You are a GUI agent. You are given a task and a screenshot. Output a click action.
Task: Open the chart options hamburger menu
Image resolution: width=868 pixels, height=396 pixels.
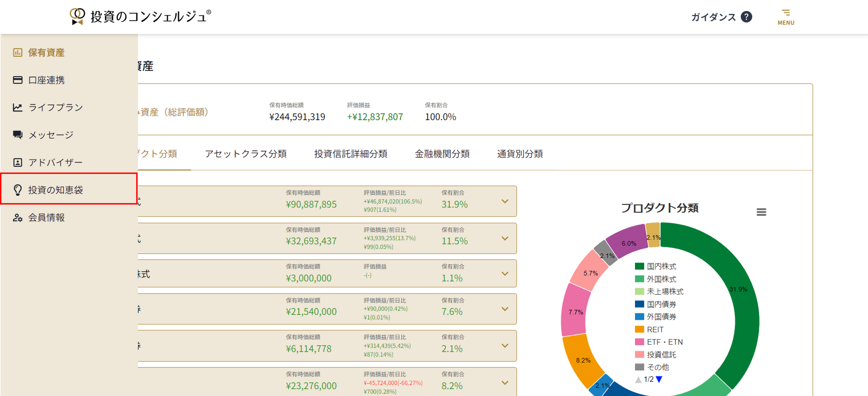761,212
